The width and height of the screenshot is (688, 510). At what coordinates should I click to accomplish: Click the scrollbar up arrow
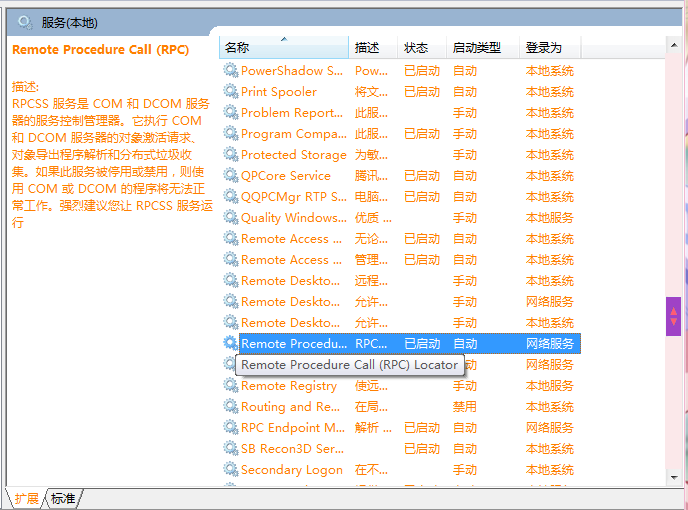tap(674, 45)
